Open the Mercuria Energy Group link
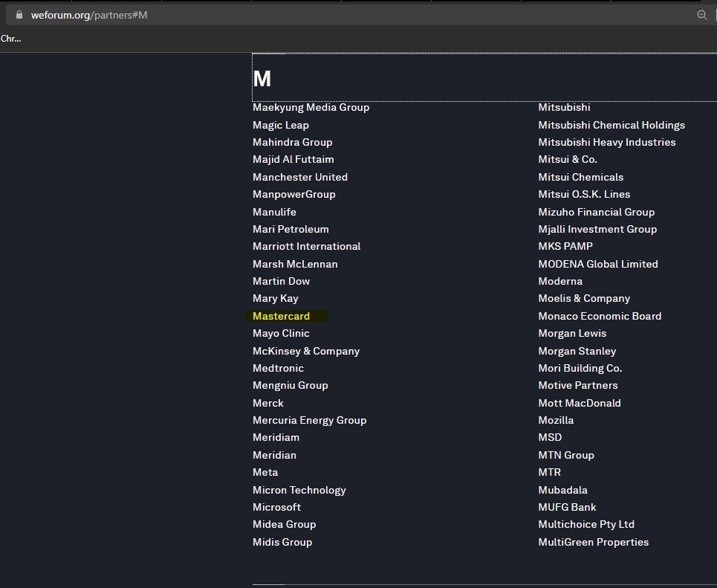Screen dimensions: 717x588 click(310, 420)
